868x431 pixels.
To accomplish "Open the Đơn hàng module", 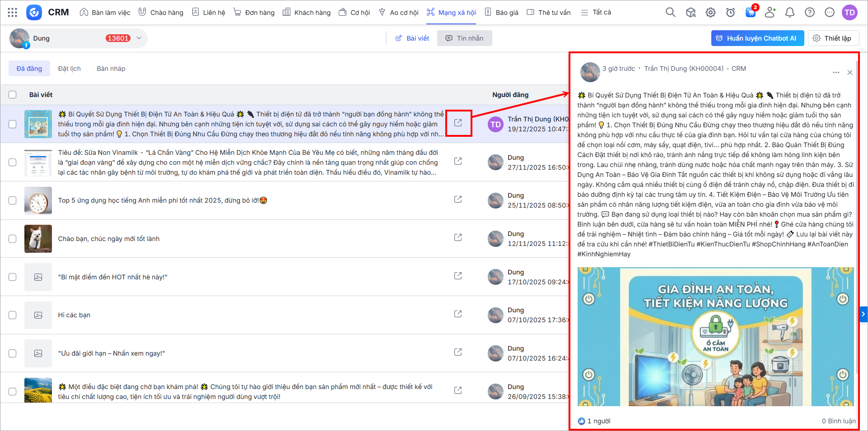I will [254, 12].
